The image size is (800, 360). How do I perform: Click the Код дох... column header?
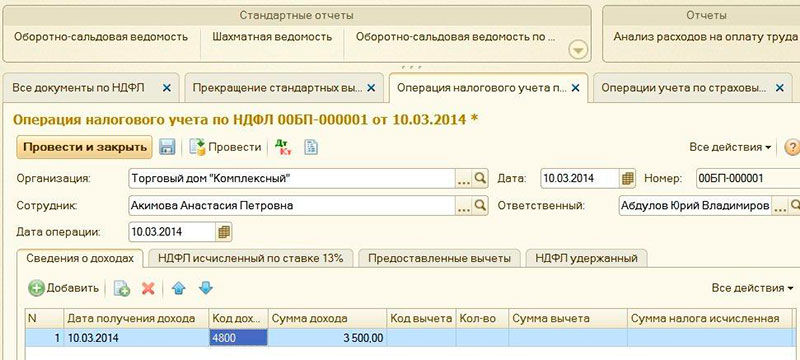coord(238,319)
